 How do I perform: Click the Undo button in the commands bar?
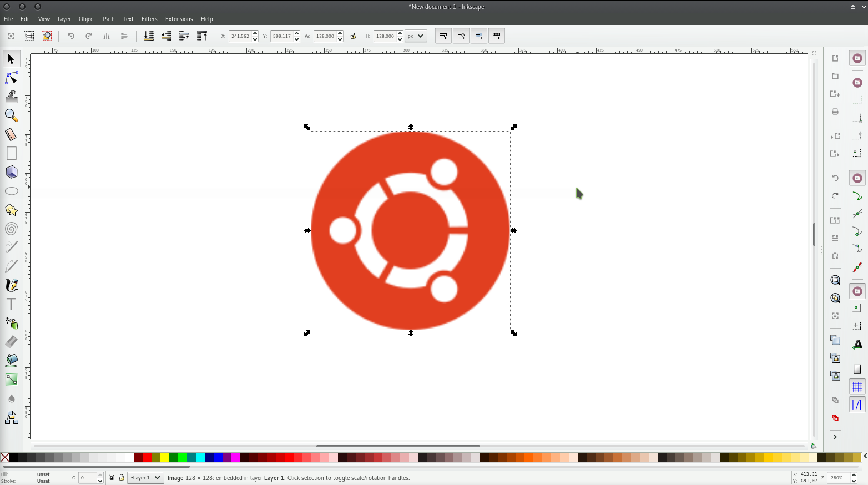coord(835,178)
